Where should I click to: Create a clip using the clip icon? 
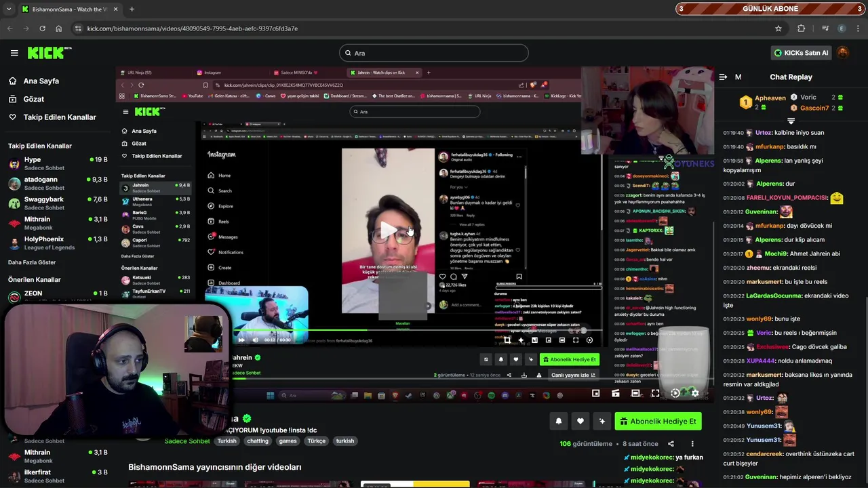coord(615,393)
